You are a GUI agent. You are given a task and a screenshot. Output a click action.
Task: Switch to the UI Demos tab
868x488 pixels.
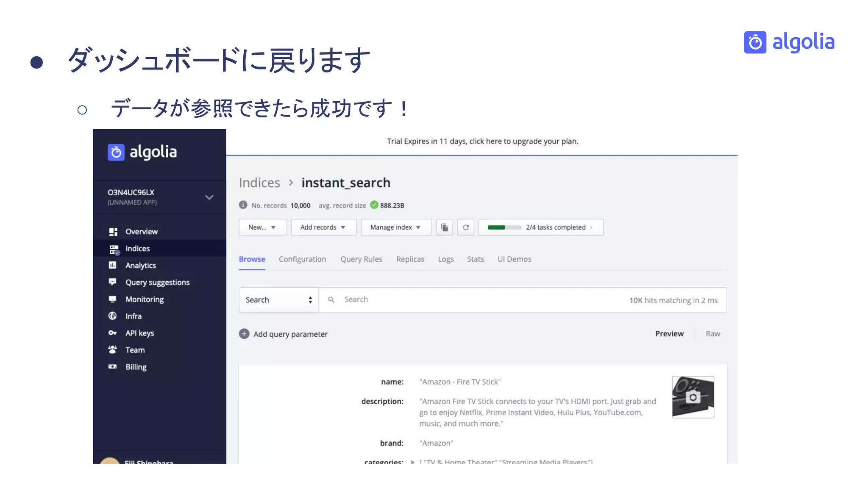coord(515,259)
